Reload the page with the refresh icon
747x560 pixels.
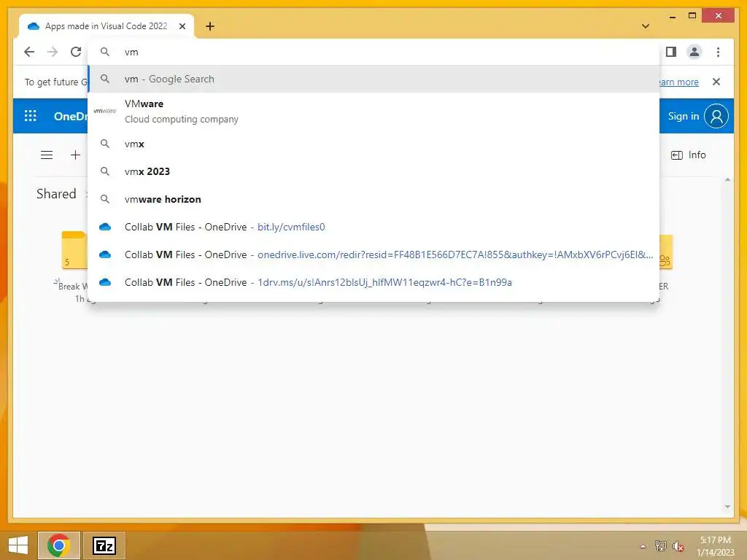76,52
